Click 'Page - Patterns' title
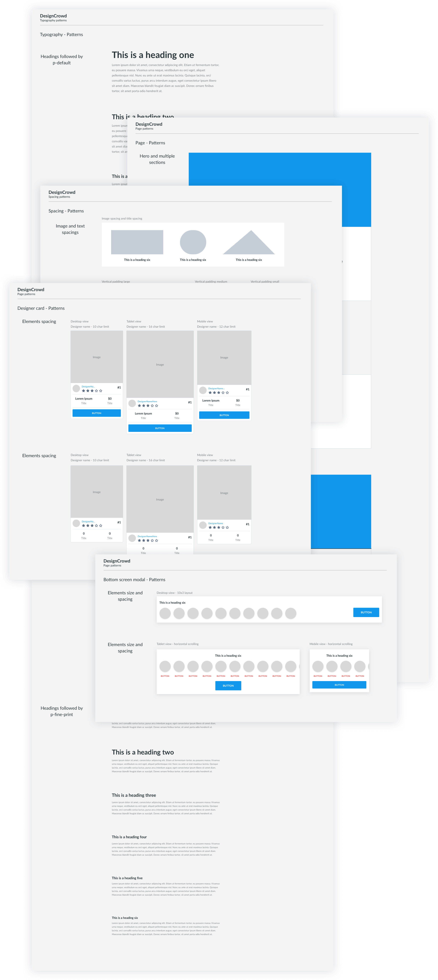 (x=150, y=143)
